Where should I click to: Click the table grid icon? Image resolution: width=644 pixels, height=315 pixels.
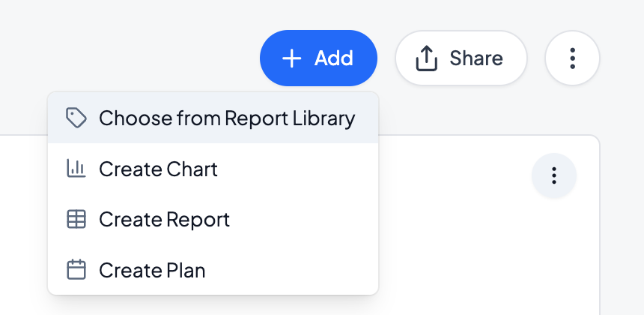[x=76, y=219]
